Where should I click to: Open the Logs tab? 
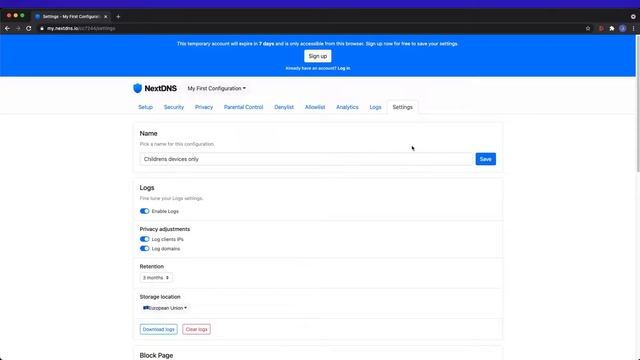click(x=375, y=107)
